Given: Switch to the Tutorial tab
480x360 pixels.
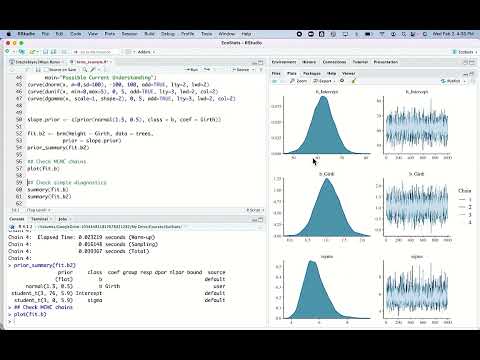Looking at the screenshot, I should tap(360, 62).
